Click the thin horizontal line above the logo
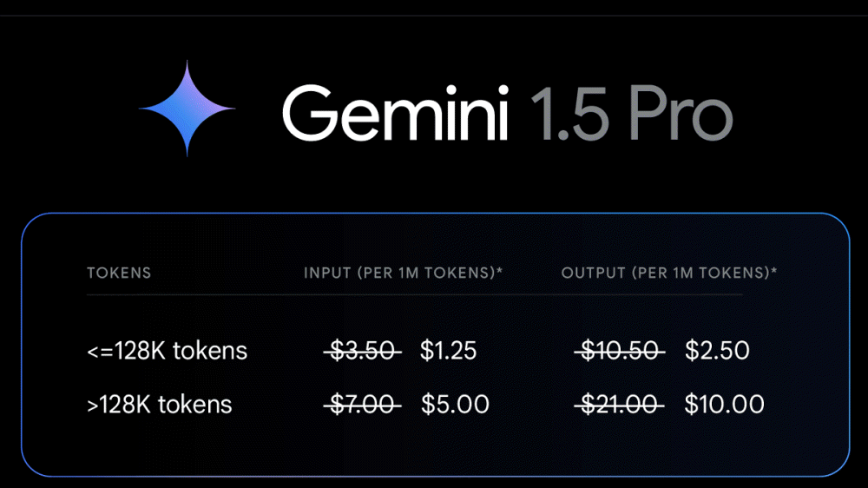The image size is (868, 488). coord(434,16)
